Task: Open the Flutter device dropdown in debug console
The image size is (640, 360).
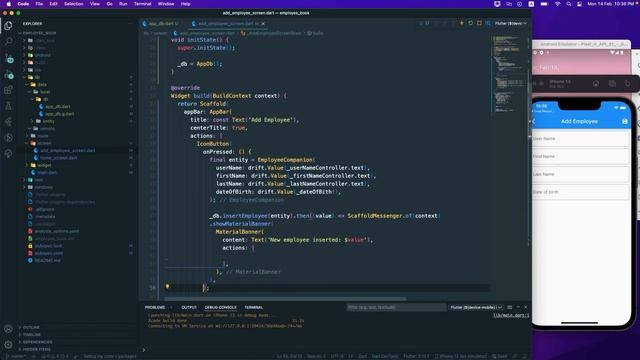Action: (476, 307)
